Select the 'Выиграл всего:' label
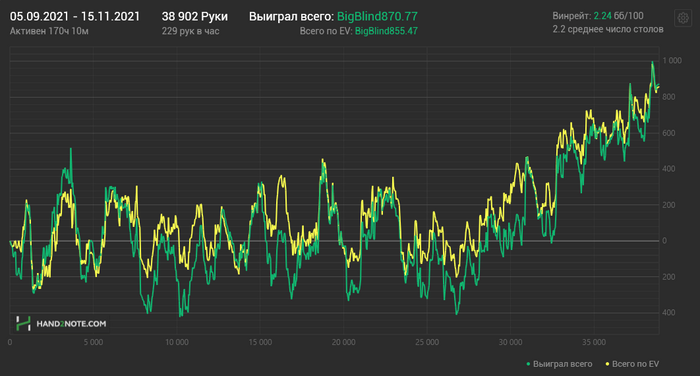 292,17
